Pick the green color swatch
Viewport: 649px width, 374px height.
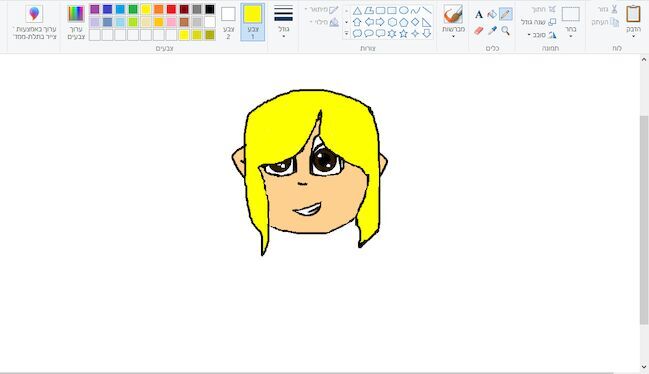(133, 9)
